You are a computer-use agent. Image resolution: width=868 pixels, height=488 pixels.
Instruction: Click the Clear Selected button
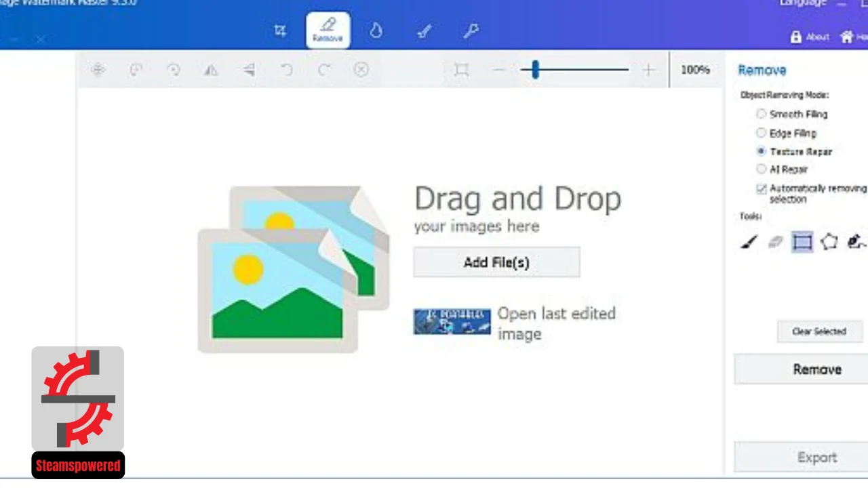[x=819, y=331]
